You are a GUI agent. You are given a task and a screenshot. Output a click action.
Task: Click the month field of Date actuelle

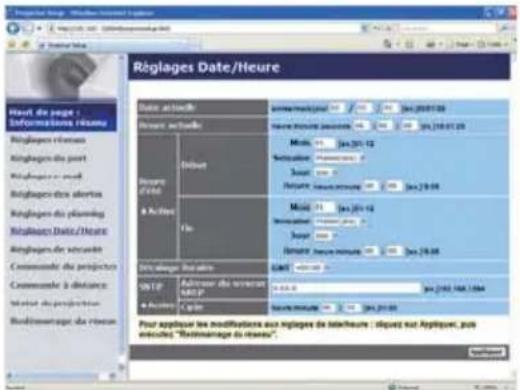(x=364, y=108)
